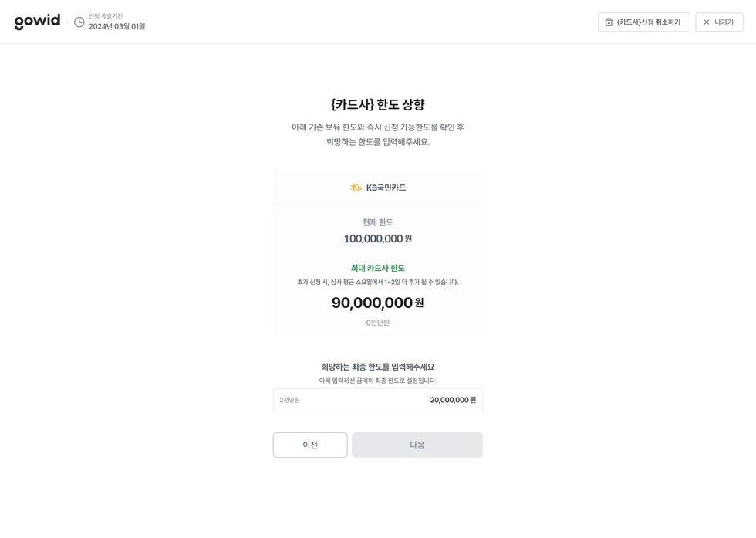Click the green 최대 카드사 한도 label

(377, 269)
